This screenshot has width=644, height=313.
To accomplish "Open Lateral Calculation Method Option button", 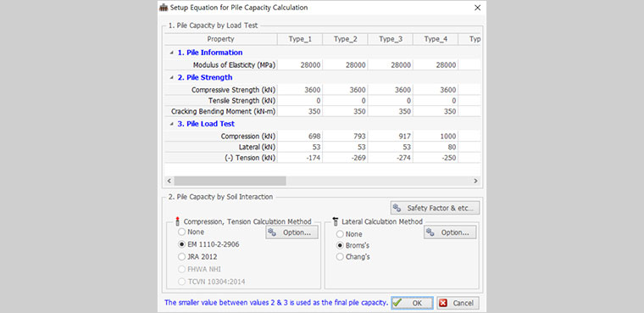I will point(450,232).
